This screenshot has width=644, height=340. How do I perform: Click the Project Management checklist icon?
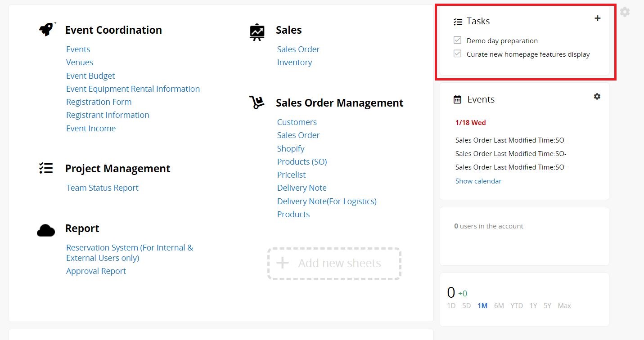(x=46, y=168)
